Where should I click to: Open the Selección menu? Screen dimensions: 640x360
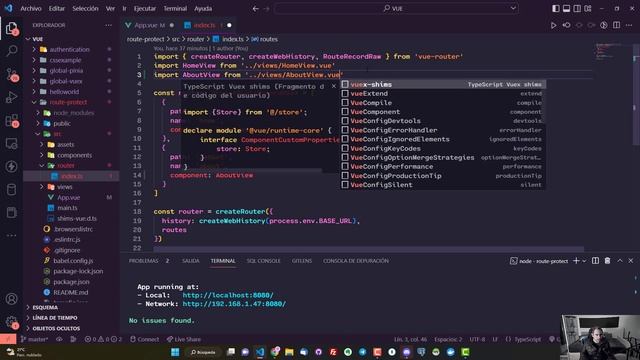click(x=85, y=9)
